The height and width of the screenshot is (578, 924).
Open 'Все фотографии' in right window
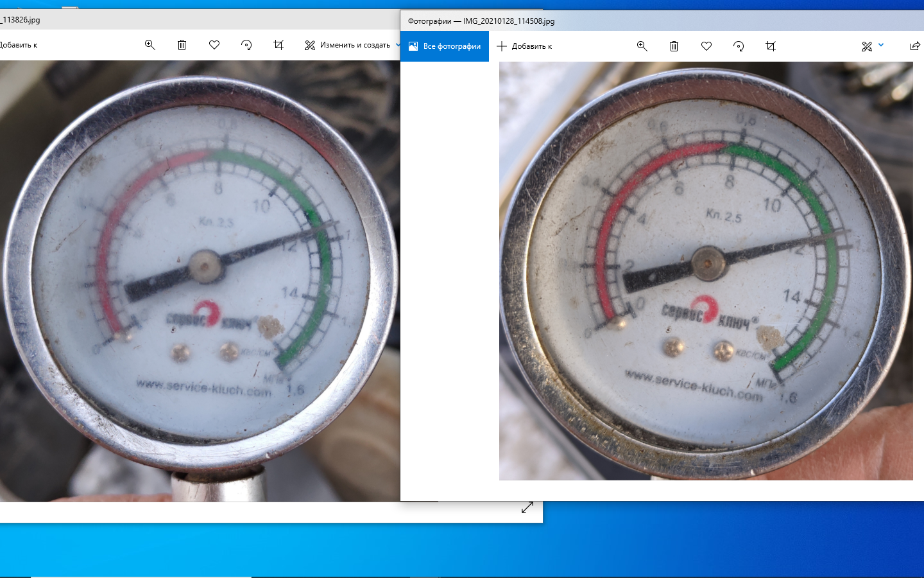[x=445, y=46]
